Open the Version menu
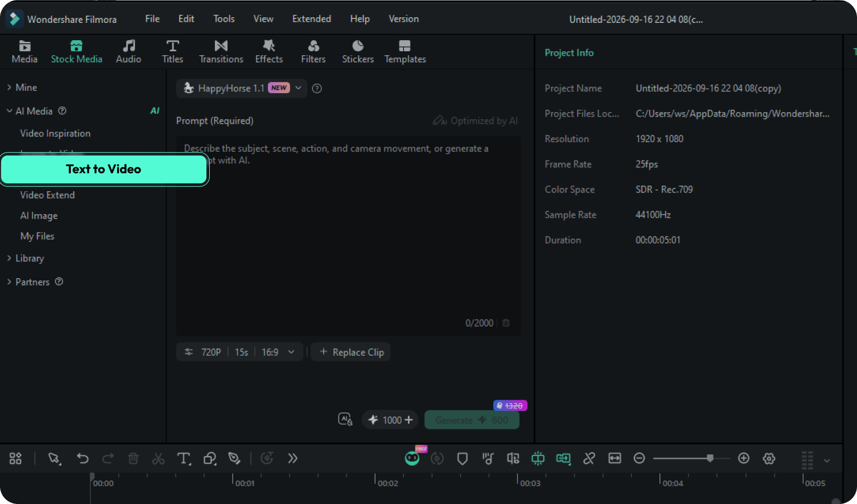The height and width of the screenshot is (504, 857). pos(403,19)
